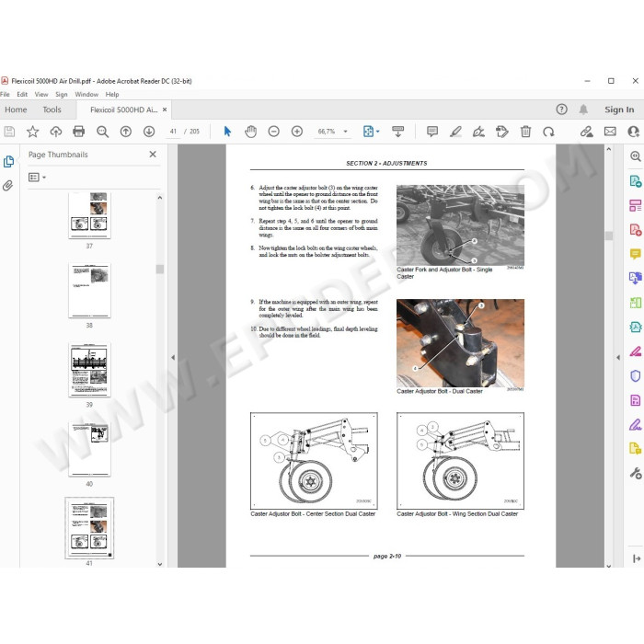Screen dimensions: 644x644
Task: Open the account profile icon
Action: pos(634,132)
